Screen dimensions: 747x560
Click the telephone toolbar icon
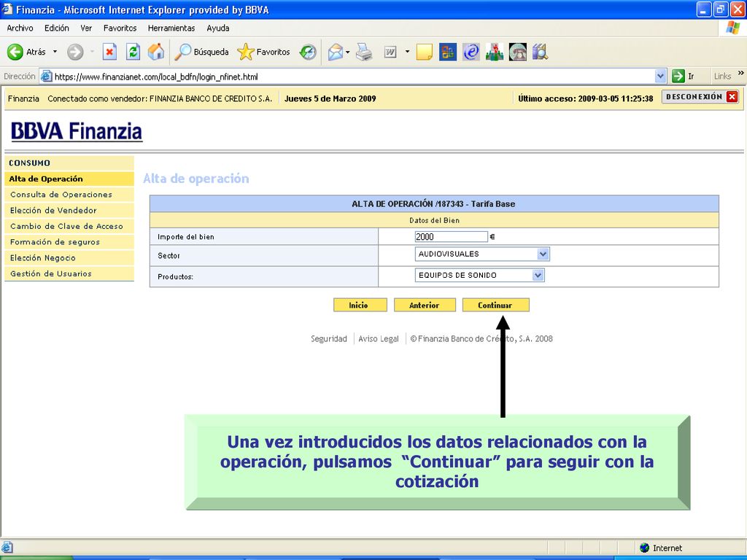pos(518,52)
